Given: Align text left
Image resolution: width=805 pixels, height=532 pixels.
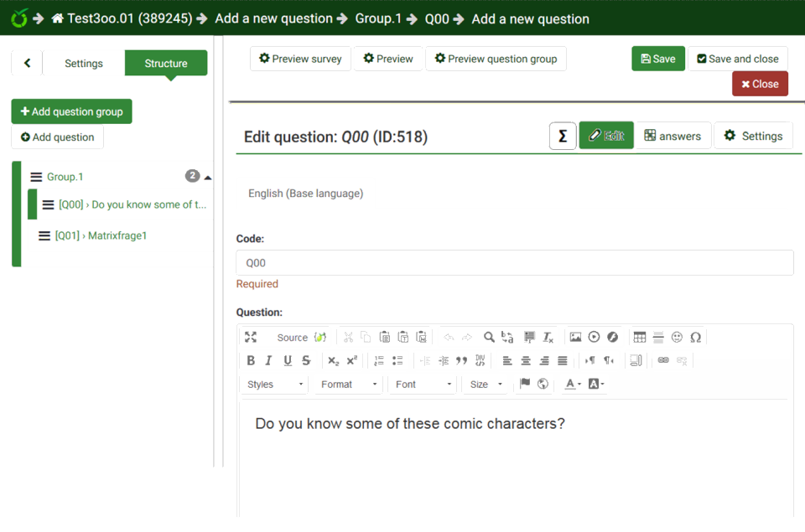Looking at the screenshot, I should coord(507,360).
